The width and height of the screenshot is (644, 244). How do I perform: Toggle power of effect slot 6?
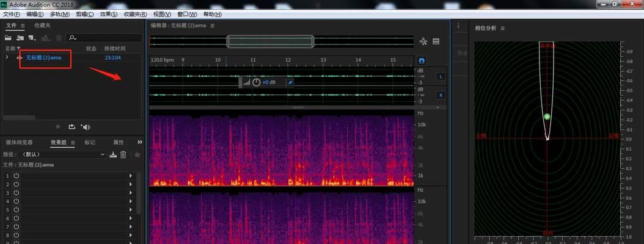point(16,218)
